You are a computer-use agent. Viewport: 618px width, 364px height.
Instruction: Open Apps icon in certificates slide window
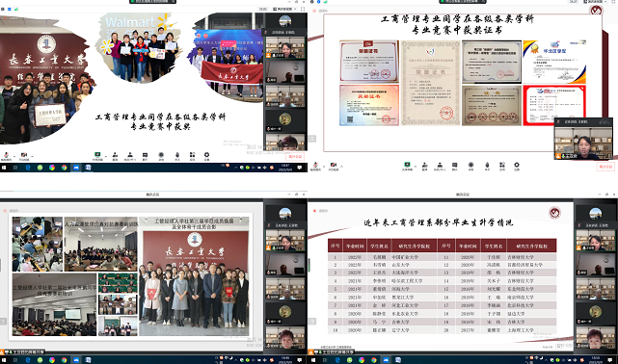(502, 166)
